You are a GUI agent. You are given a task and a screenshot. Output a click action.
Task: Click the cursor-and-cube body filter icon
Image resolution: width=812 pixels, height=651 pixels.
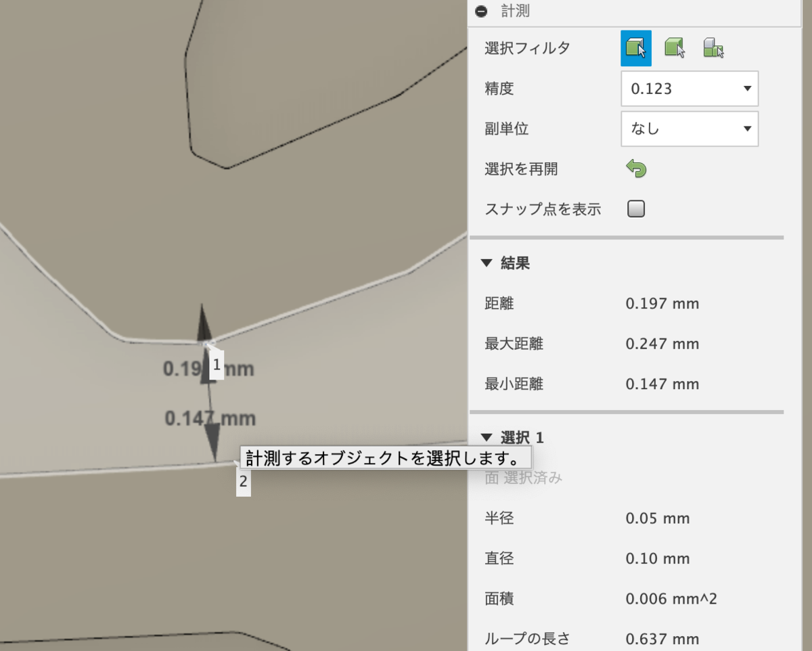(674, 48)
